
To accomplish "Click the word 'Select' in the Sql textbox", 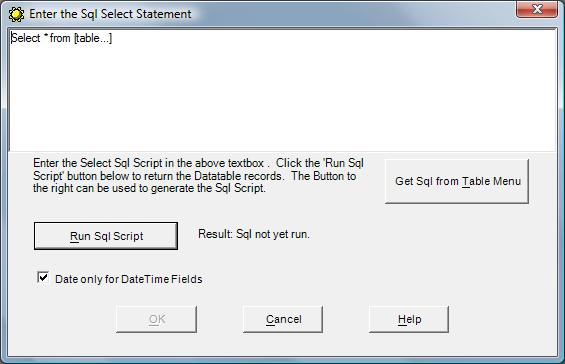I will (x=26, y=38).
